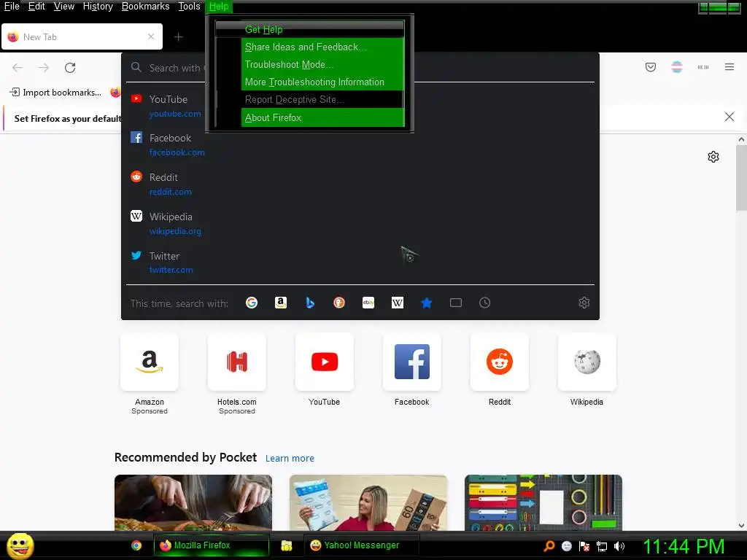Select Get Help in Help menu
Image resolution: width=747 pixels, height=560 pixels.
[x=309, y=29]
